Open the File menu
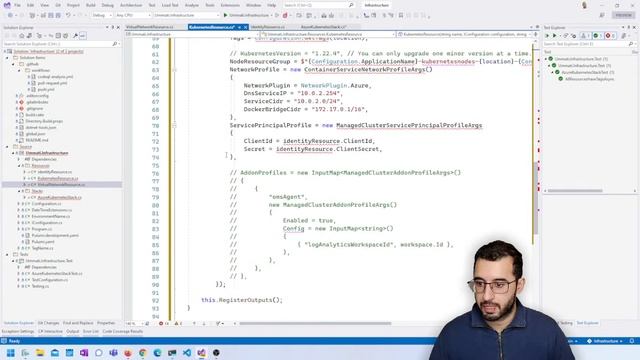Viewport: 640px width, 360px height. click(17, 5)
